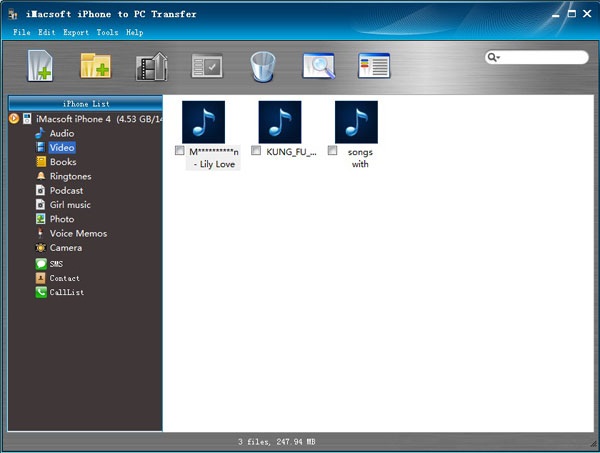Screen dimensions: 600x453
Task: Click the film strip export icon
Action: [x=151, y=66]
